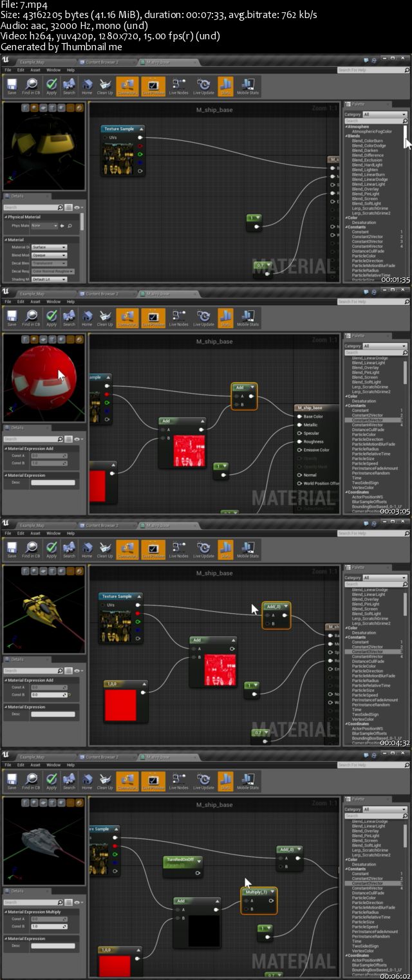The image size is (412, 980).
Task: Toggle Live Nodes in the 00:01:35 frame
Action: pyautogui.click(x=178, y=86)
